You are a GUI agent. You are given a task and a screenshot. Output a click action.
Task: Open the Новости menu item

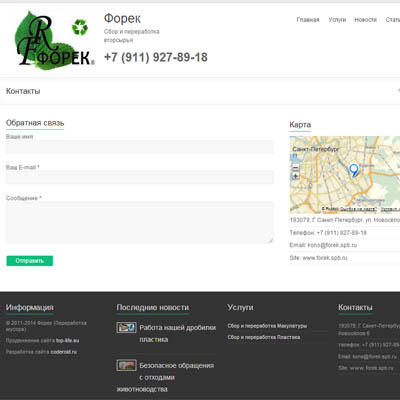pos(365,20)
